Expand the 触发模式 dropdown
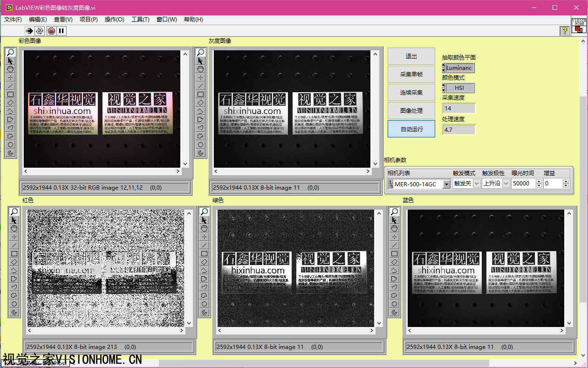Screen dimensions: 588x368 (x=476, y=184)
